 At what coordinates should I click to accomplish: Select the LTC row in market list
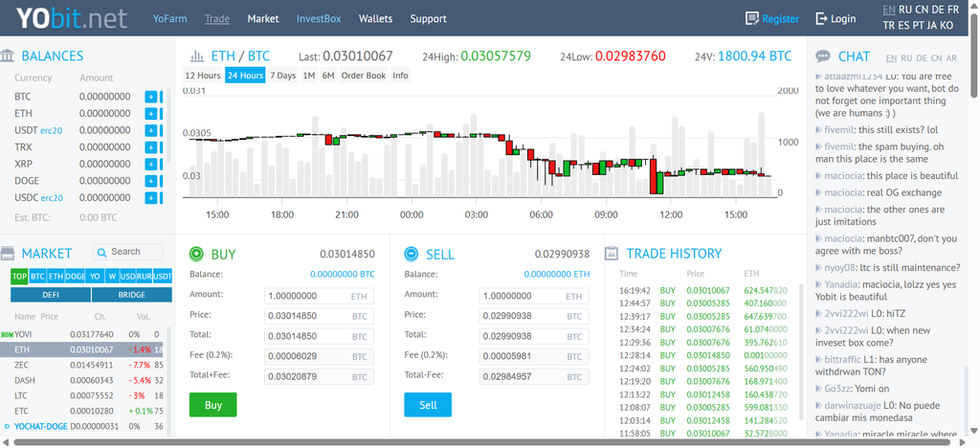click(83, 395)
